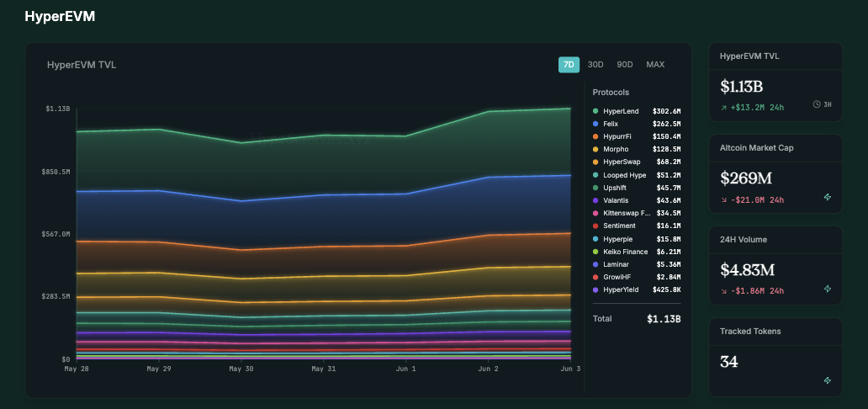Click the Kittenswap legend entry
Screen dimensions: 868x409
coord(627,213)
